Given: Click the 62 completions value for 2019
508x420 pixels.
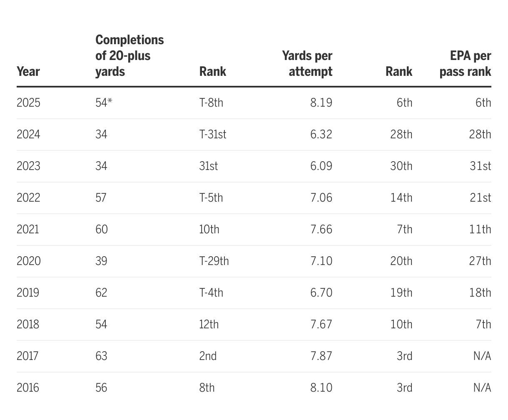Looking at the screenshot, I should 102,292.
